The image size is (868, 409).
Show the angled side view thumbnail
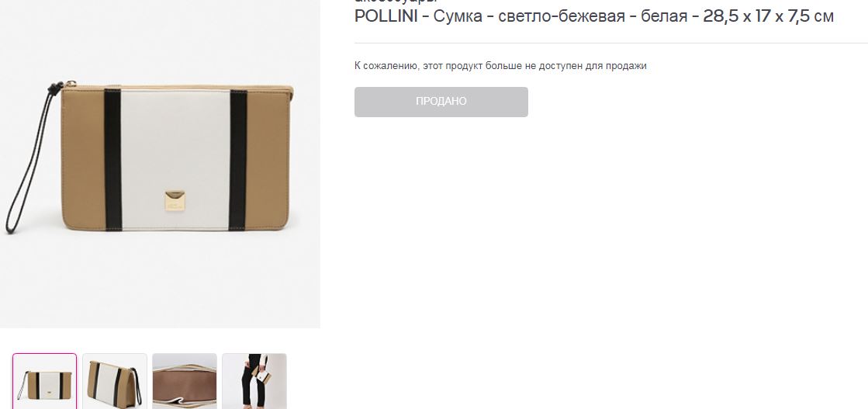coord(115,381)
